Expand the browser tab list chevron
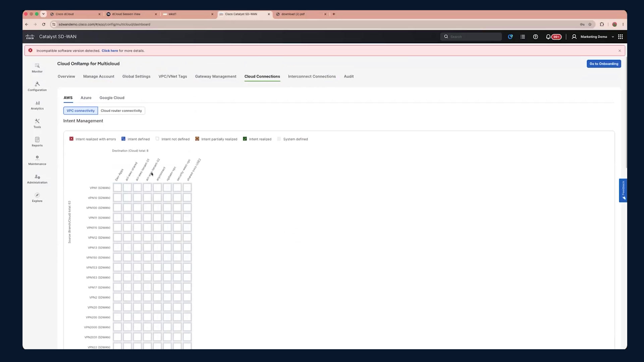 coord(43,14)
